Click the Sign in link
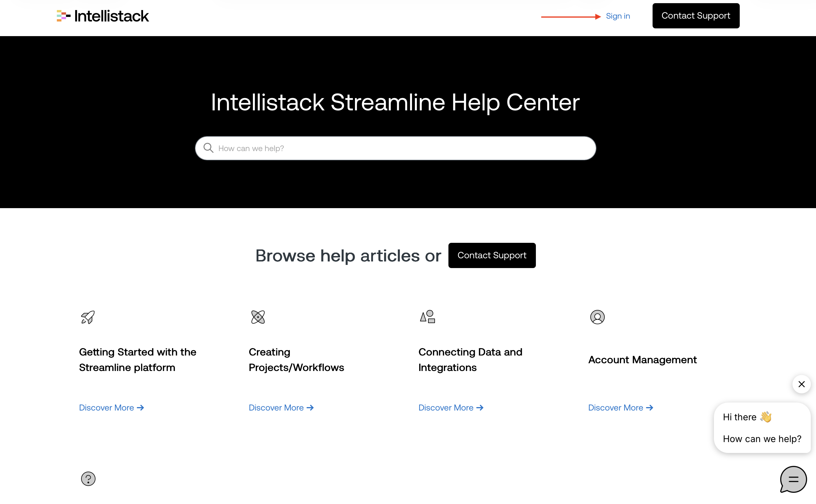 point(618,16)
